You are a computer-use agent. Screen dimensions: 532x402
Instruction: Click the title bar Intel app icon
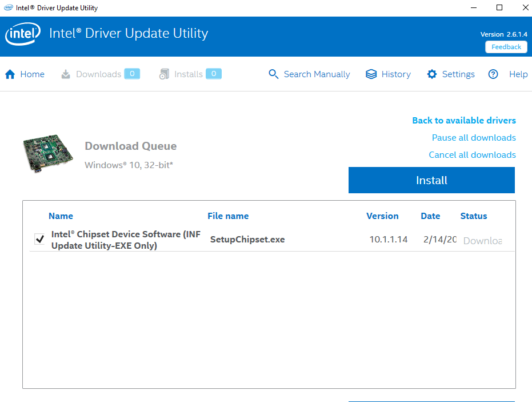pyautogui.click(x=9, y=7)
